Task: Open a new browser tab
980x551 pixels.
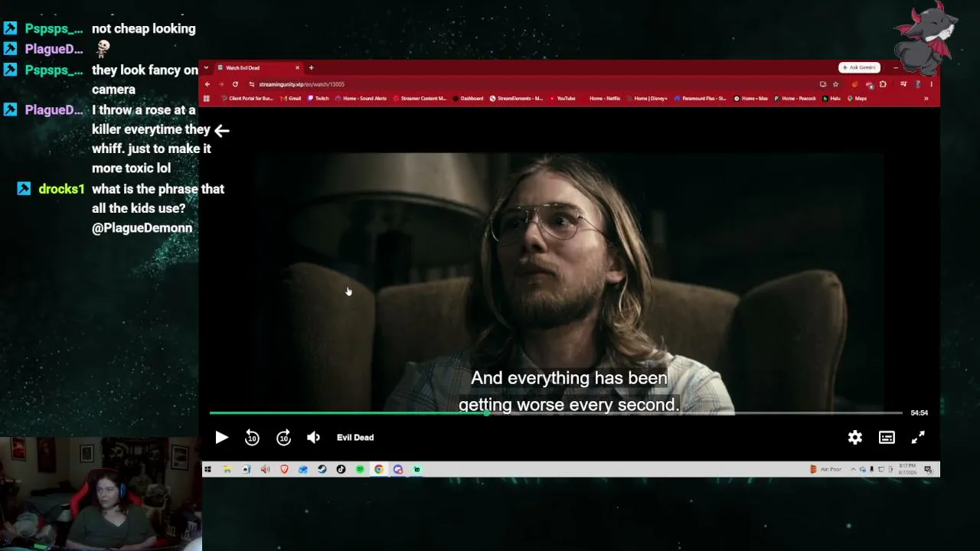Action: 311,68
